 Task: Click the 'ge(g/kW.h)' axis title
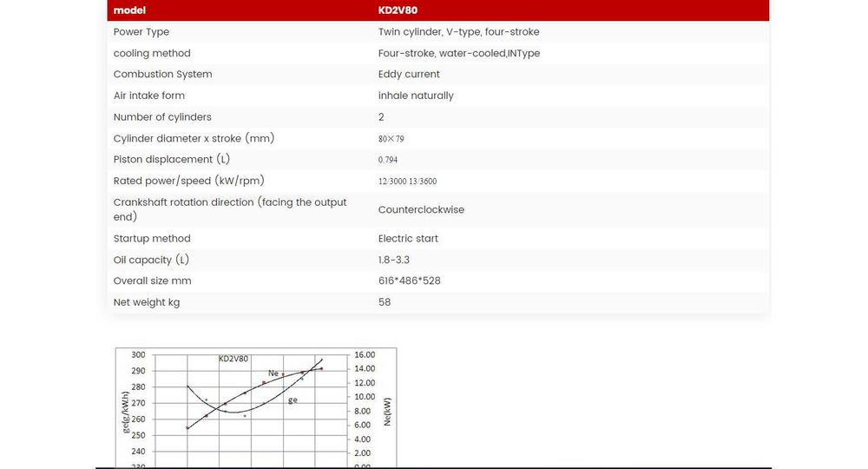point(126,413)
